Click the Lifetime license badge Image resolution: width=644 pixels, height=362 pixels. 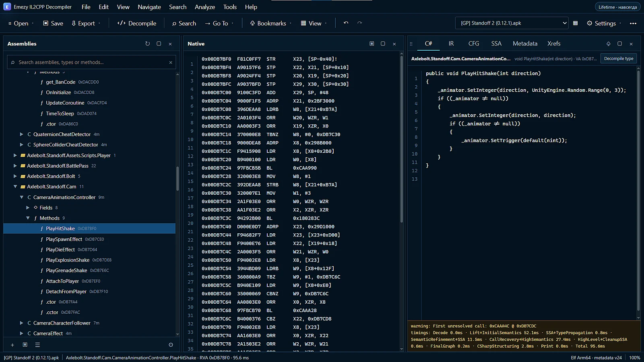coord(617,7)
